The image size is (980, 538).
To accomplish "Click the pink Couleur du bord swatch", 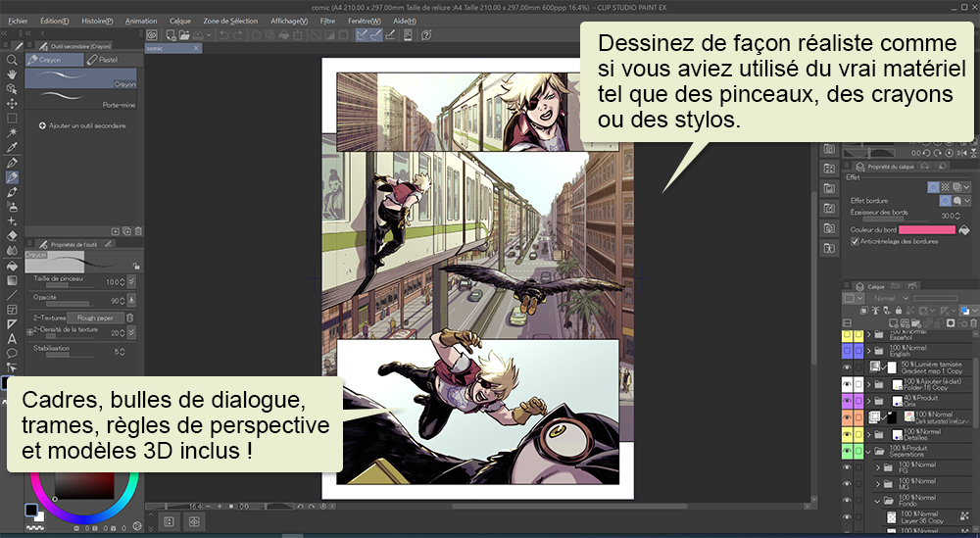I will tap(926, 229).
